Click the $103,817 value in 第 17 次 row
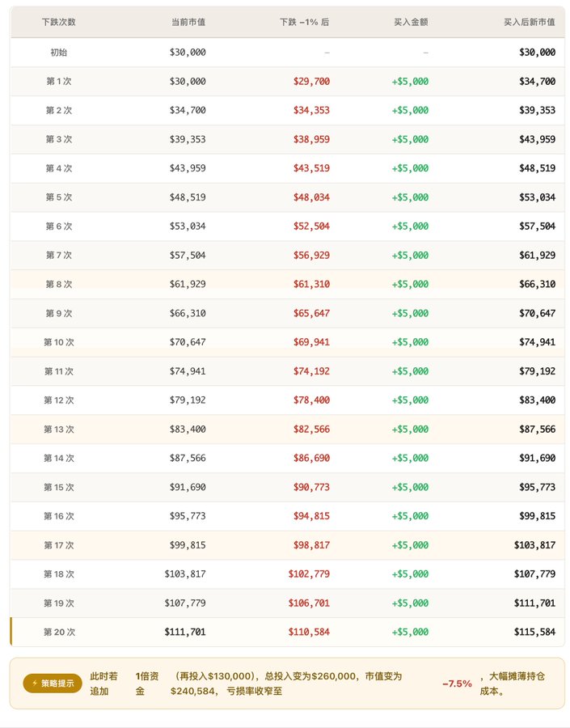This screenshot has width=570, height=728. (534, 545)
